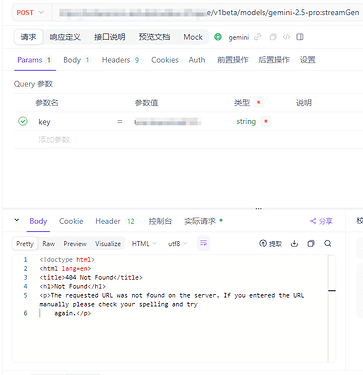
Task: Click the download response icon
Action: click(x=294, y=244)
